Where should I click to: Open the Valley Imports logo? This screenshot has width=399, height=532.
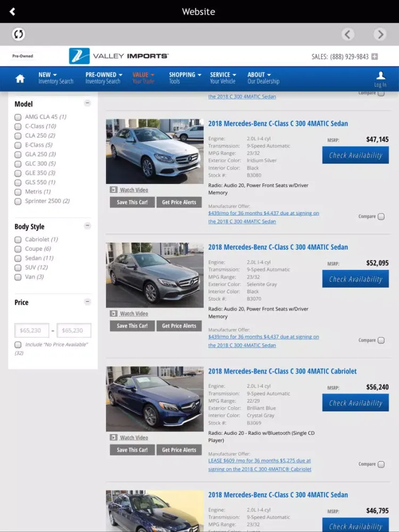119,56
